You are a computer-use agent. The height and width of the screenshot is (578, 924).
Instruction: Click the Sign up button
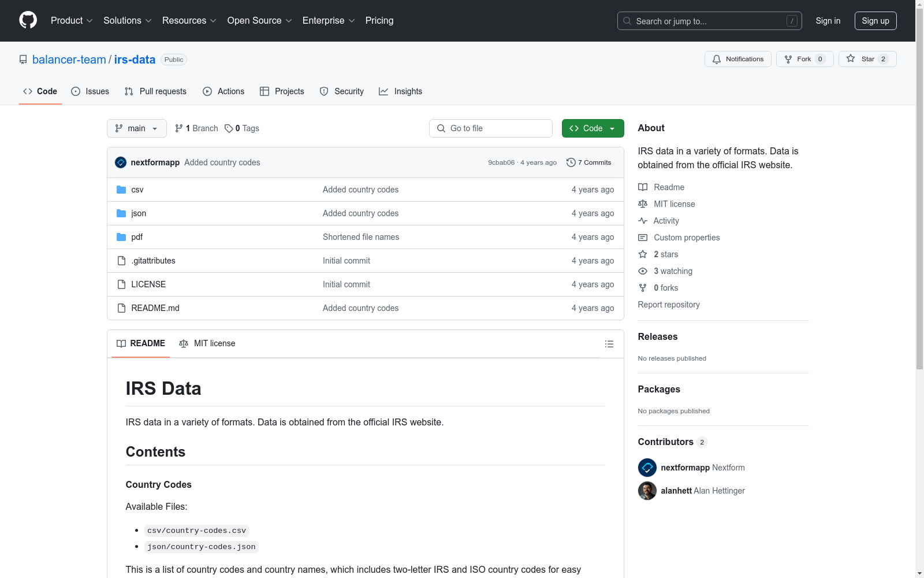(x=875, y=21)
